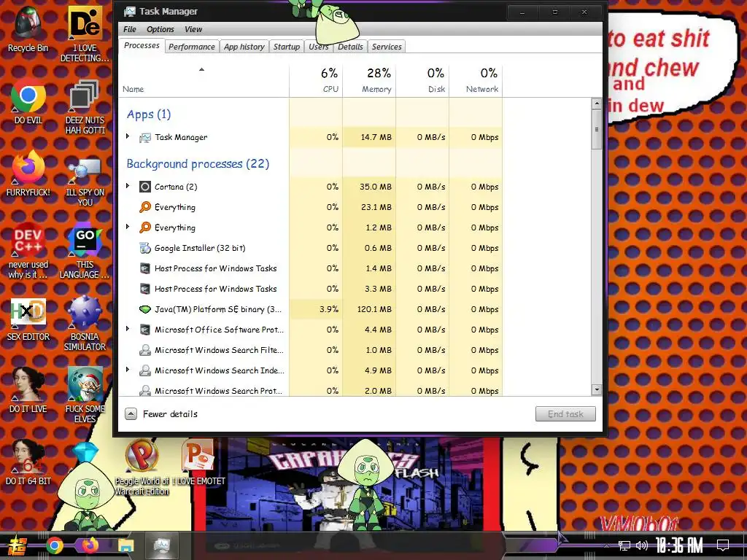The height and width of the screenshot is (560, 747).
Task: Select the Microsoft Windows Search Filter row
Action: point(310,351)
